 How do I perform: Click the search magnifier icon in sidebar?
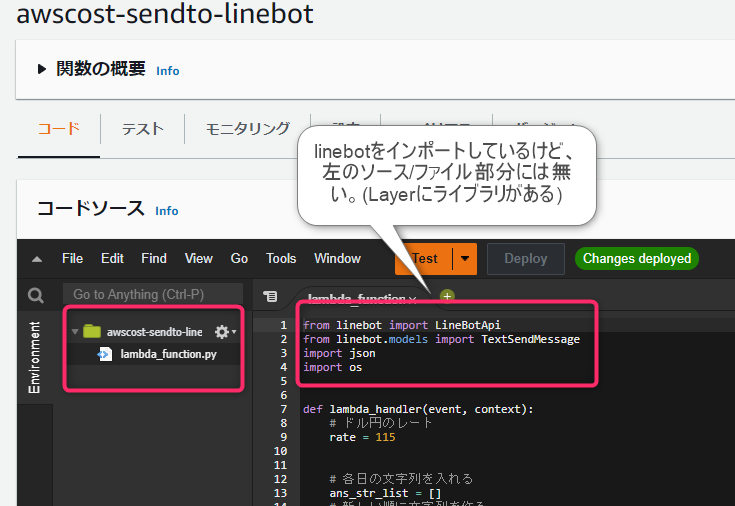point(36,295)
